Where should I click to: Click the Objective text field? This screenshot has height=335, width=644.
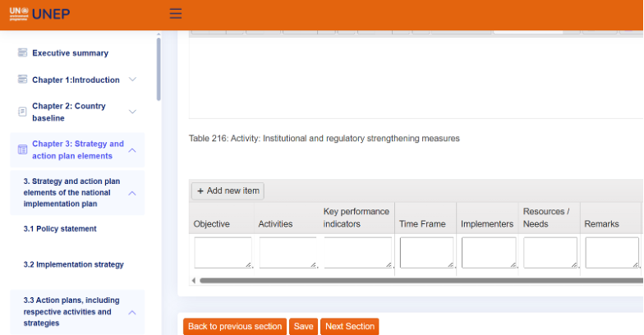[223, 252]
